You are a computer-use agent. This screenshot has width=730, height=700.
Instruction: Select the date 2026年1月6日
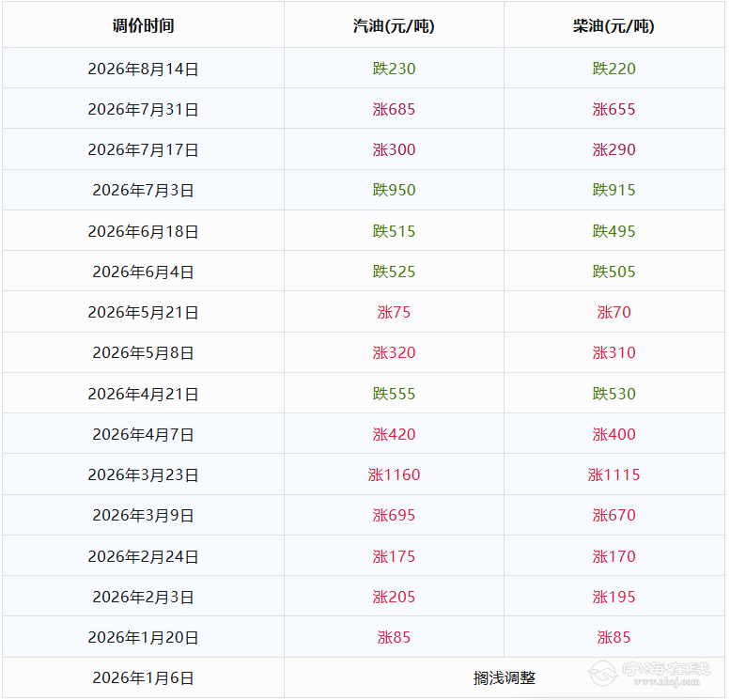[x=143, y=678]
